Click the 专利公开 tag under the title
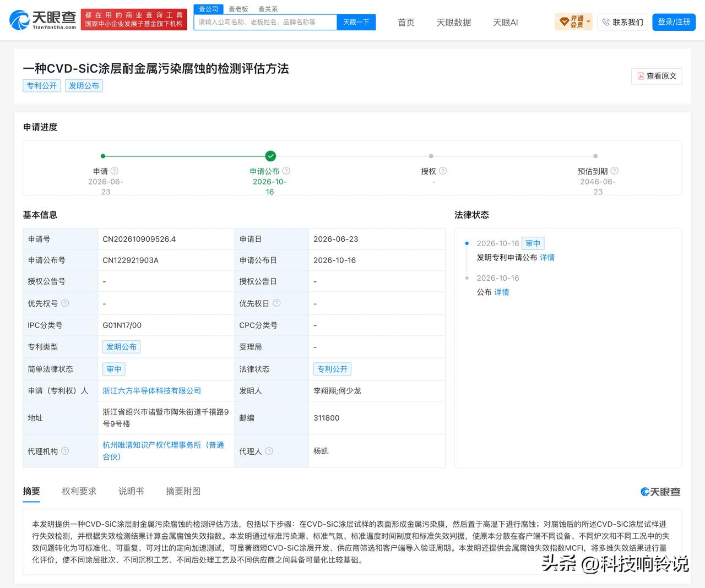The height and width of the screenshot is (588, 705). [x=42, y=85]
